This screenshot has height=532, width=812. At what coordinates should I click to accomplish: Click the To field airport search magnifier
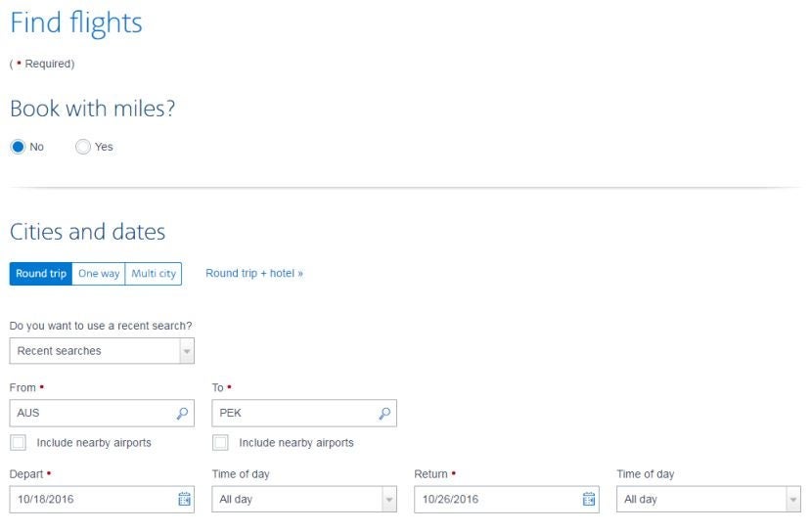tap(384, 414)
